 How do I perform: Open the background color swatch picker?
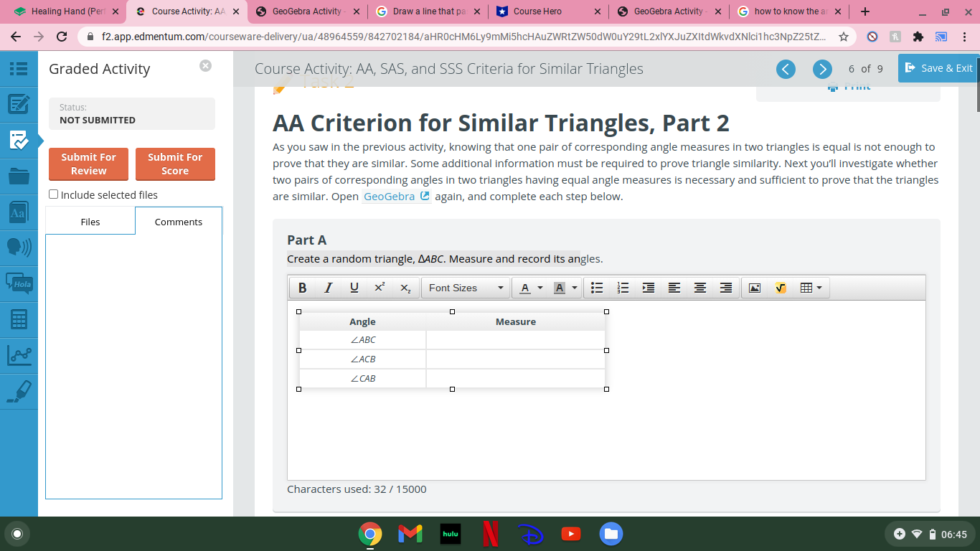(559, 288)
